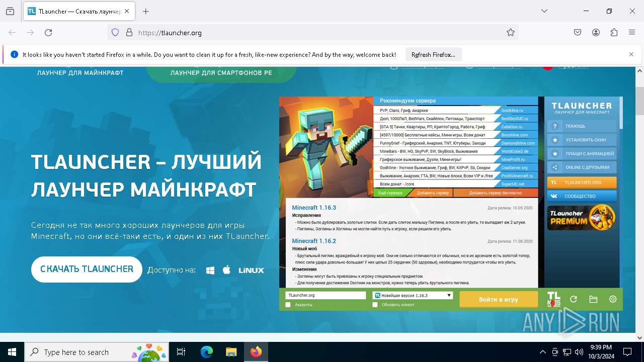Screen dimensions: 644x362
Task: Open File Explorer from the taskbar
Action: coord(231,352)
